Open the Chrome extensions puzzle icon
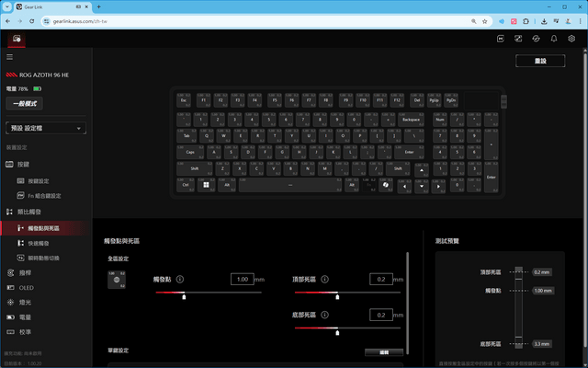Image resolution: width=588 pixels, height=368 pixels. point(526,21)
